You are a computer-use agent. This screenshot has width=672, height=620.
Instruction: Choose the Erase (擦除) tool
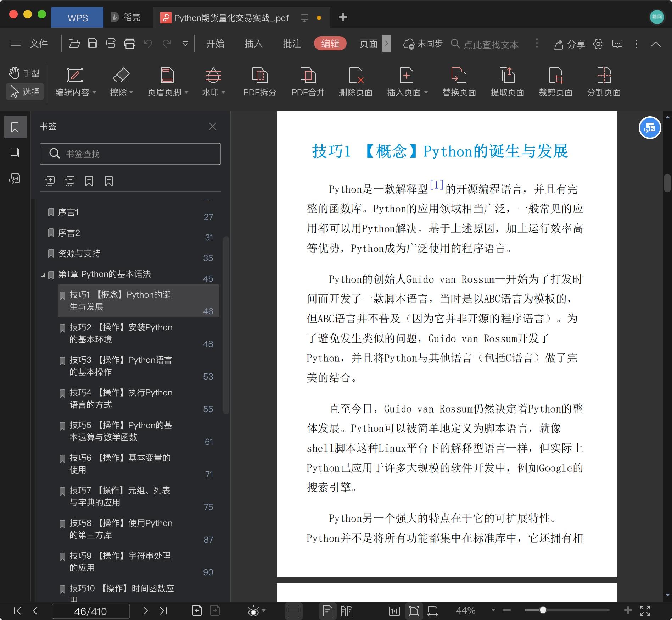click(x=121, y=82)
